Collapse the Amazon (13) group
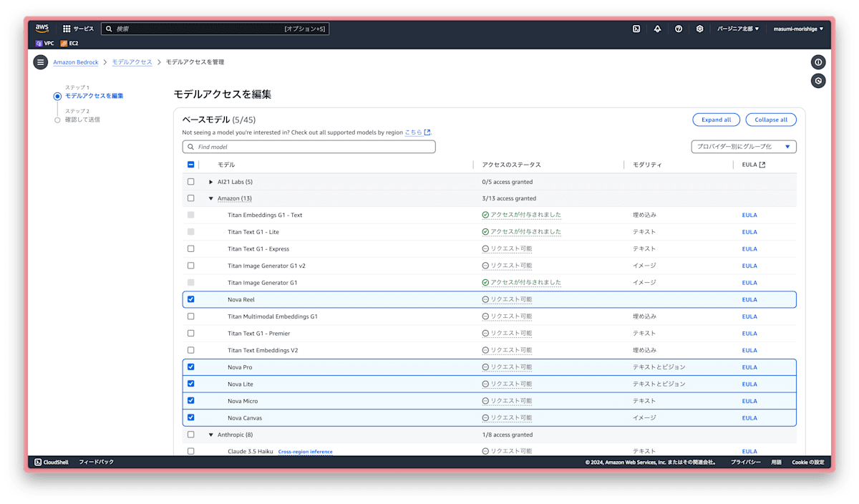The width and height of the screenshot is (859, 504). click(x=210, y=198)
